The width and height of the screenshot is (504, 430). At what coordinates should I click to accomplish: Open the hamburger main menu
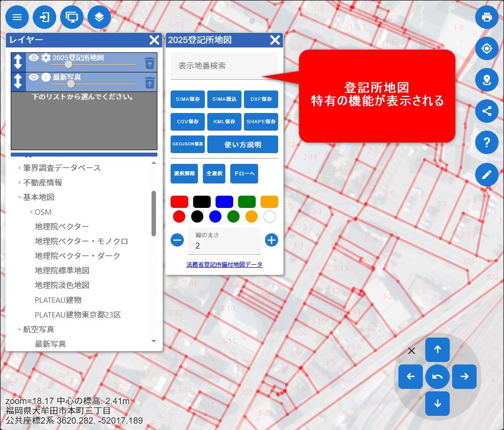[17, 18]
